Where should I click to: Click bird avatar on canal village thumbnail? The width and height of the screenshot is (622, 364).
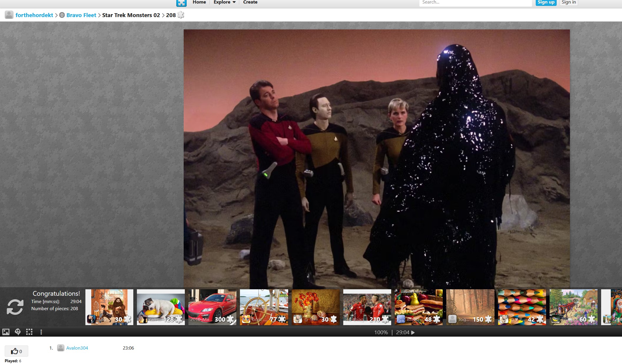(x=555, y=319)
